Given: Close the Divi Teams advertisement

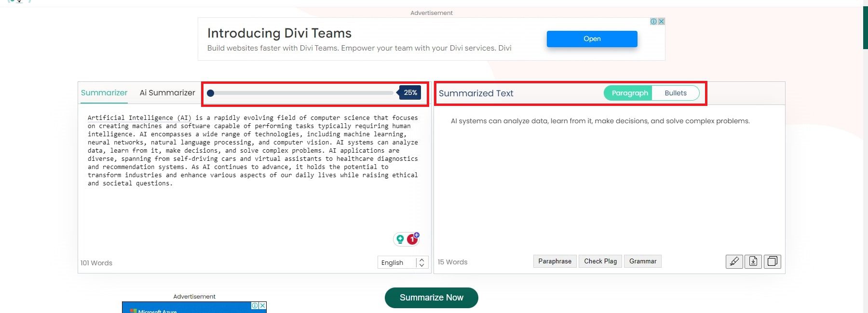Looking at the screenshot, I should (x=661, y=21).
